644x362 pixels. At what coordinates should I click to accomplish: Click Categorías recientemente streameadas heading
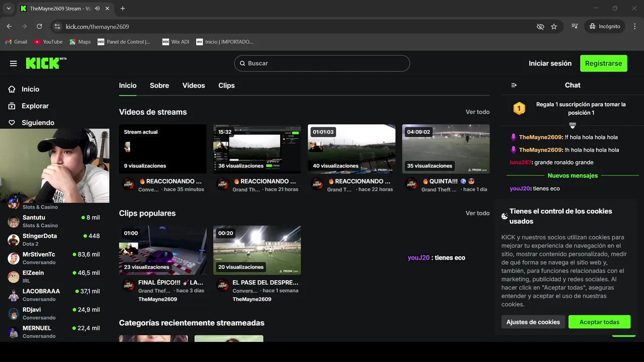coord(192,323)
